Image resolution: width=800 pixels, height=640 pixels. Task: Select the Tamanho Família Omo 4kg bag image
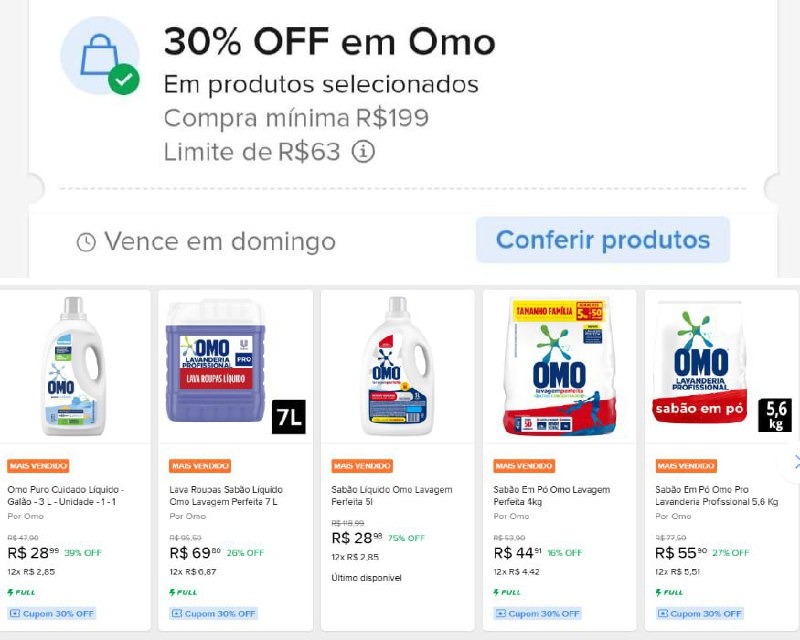tap(559, 367)
